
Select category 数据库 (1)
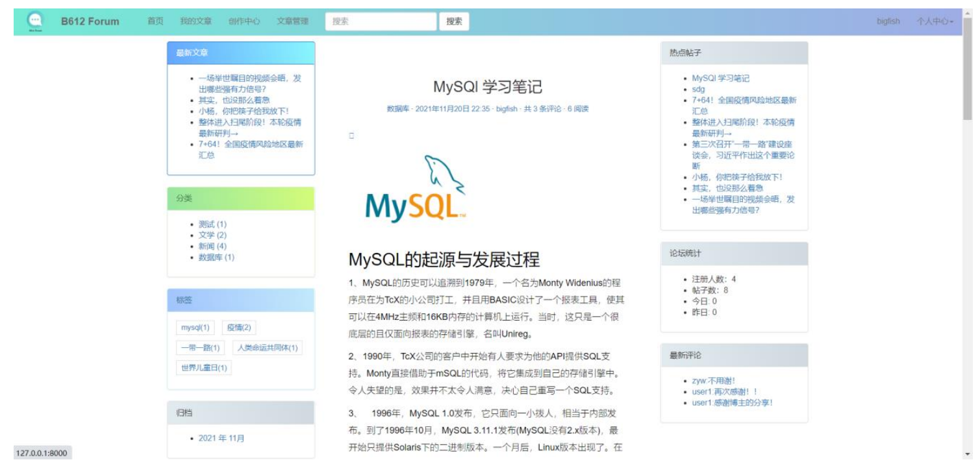click(x=216, y=257)
